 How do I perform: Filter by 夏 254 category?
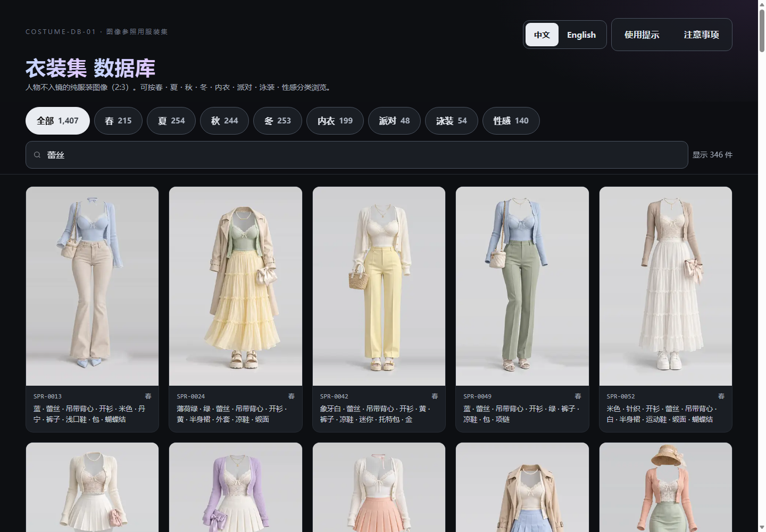click(x=171, y=121)
